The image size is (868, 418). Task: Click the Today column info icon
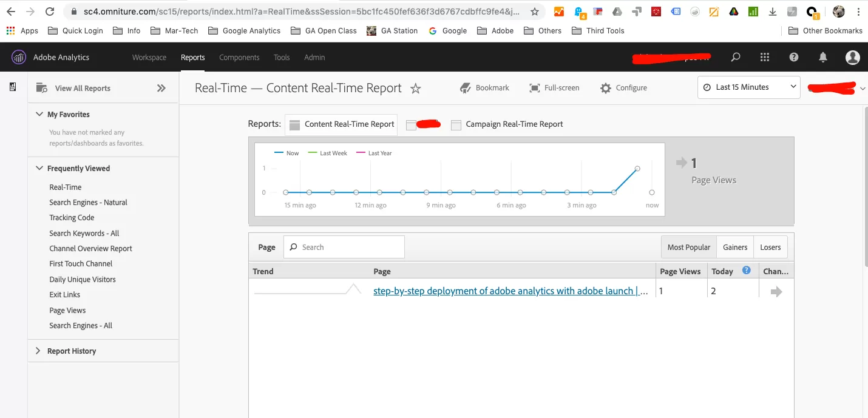pyautogui.click(x=747, y=271)
